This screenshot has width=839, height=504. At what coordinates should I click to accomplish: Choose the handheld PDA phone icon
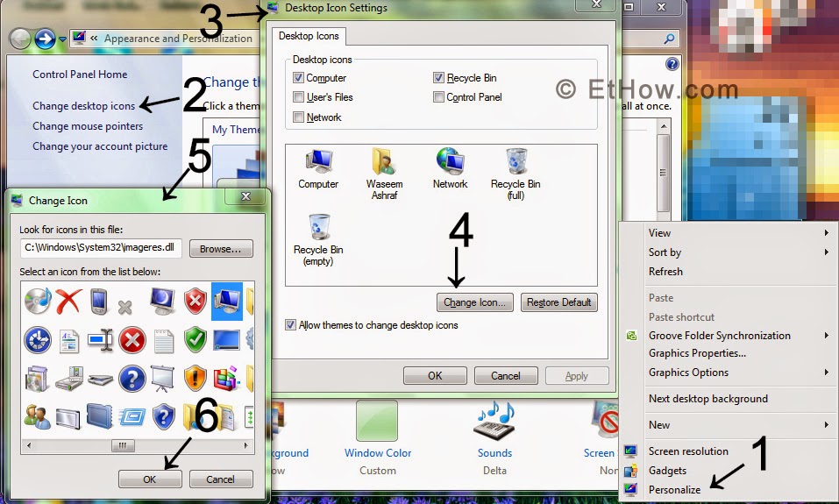coord(100,302)
